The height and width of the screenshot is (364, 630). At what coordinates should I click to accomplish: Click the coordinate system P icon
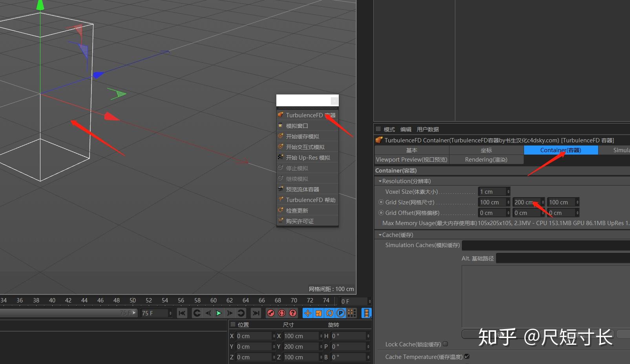[x=341, y=313]
